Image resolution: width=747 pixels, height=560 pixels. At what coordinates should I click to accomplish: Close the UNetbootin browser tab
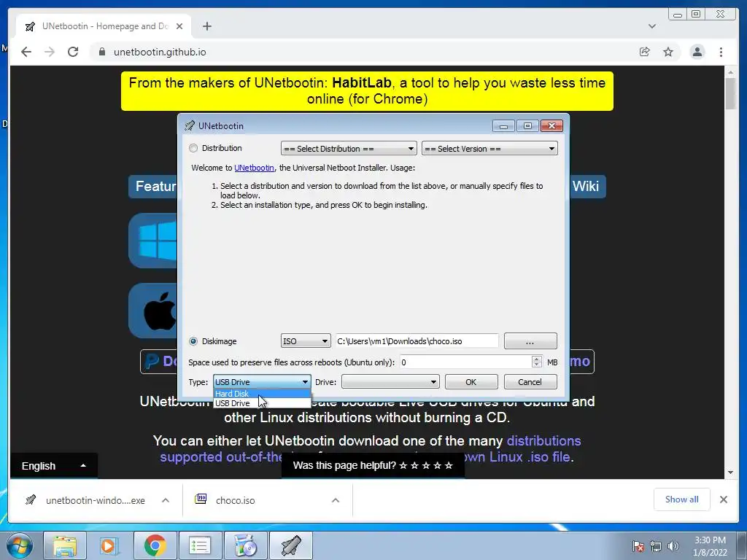coord(179,26)
